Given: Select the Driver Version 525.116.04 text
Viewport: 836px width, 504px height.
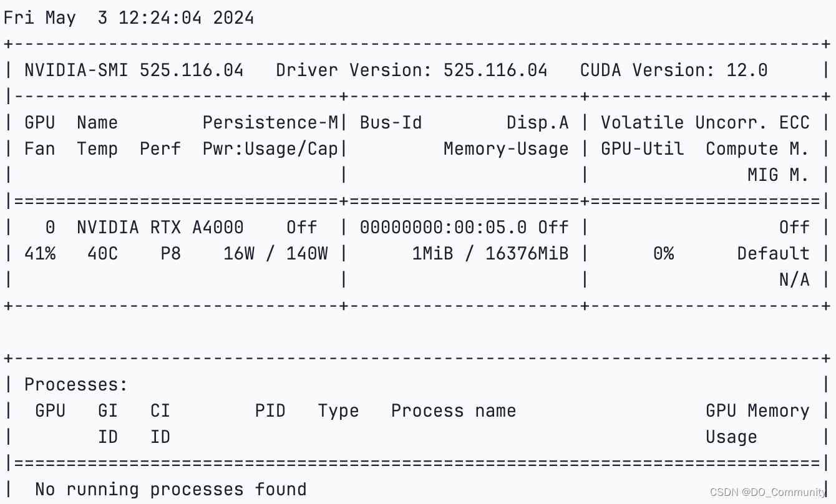Looking at the screenshot, I should pos(412,70).
